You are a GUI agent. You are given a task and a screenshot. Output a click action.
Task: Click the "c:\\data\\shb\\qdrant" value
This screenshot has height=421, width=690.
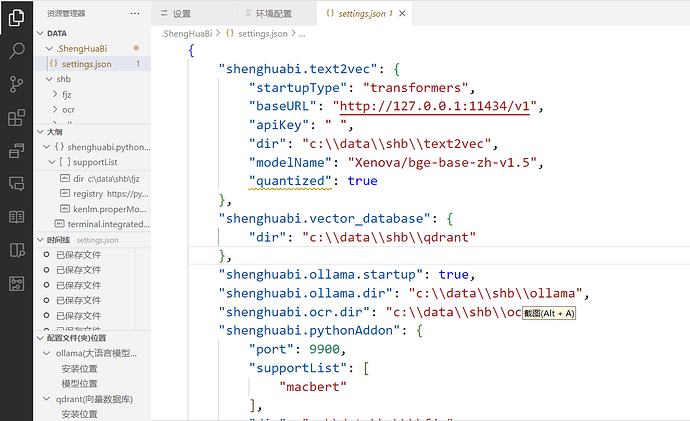click(389, 237)
